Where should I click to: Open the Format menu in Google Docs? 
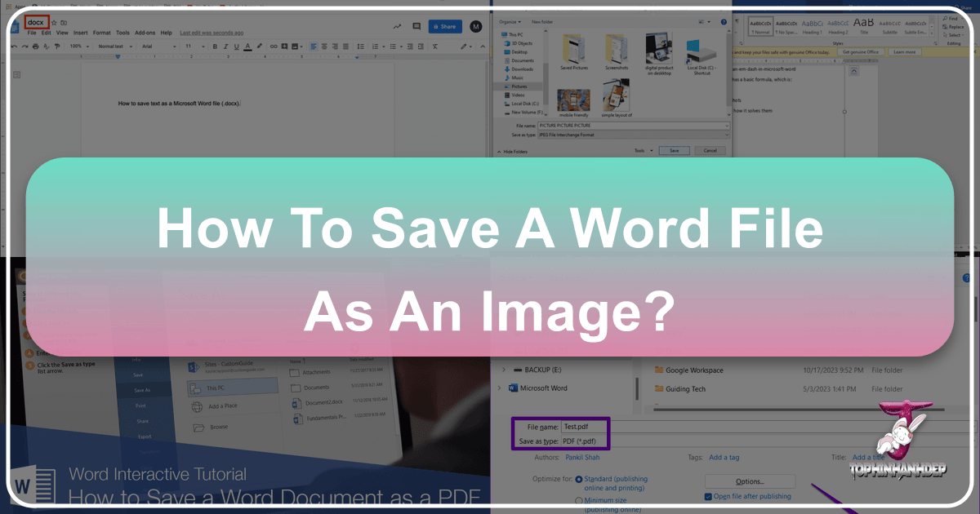pyautogui.click(x=102, y=33)
